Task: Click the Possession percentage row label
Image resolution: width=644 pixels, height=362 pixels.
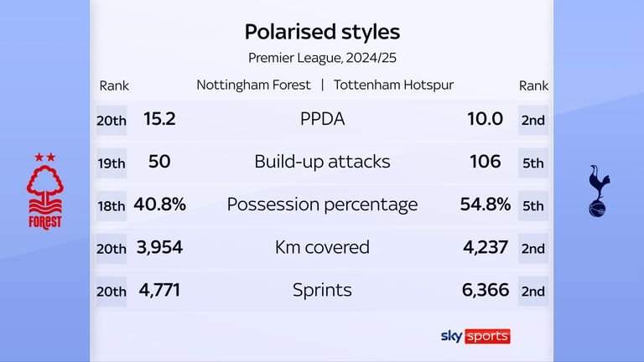Action: pos(322,204)
